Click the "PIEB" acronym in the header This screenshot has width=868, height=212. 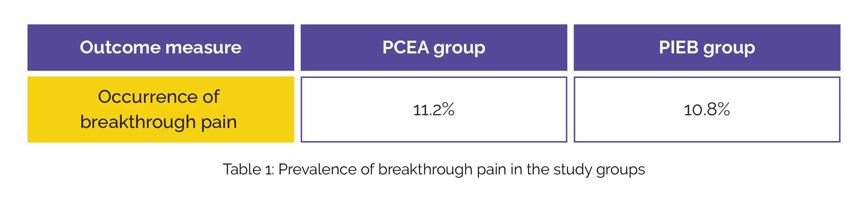[678, 47]
